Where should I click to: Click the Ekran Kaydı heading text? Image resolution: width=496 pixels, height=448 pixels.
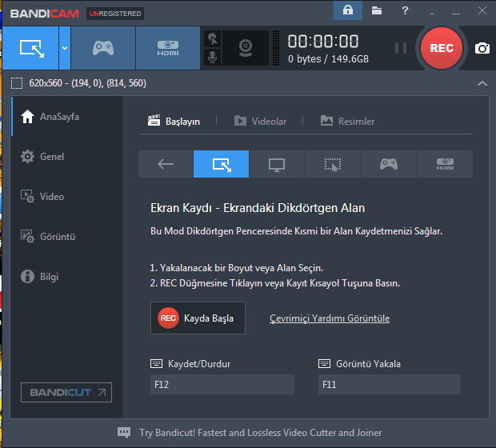[258, 208]
